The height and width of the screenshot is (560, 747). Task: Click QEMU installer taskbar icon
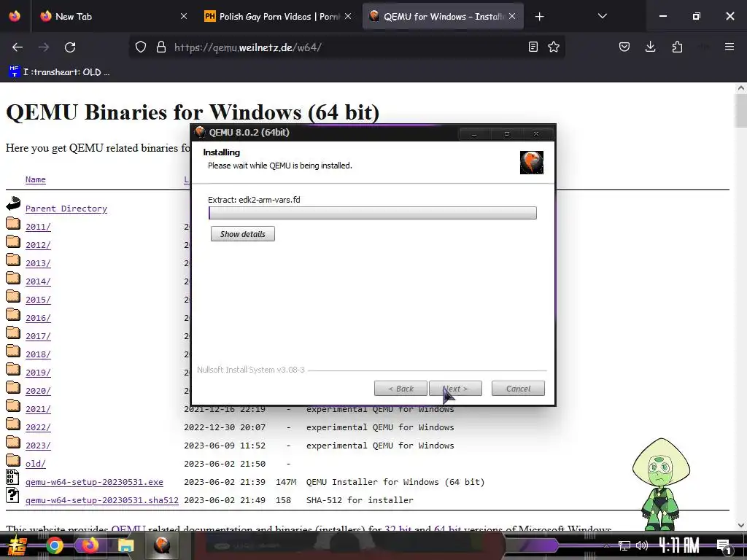pos(162,545)
